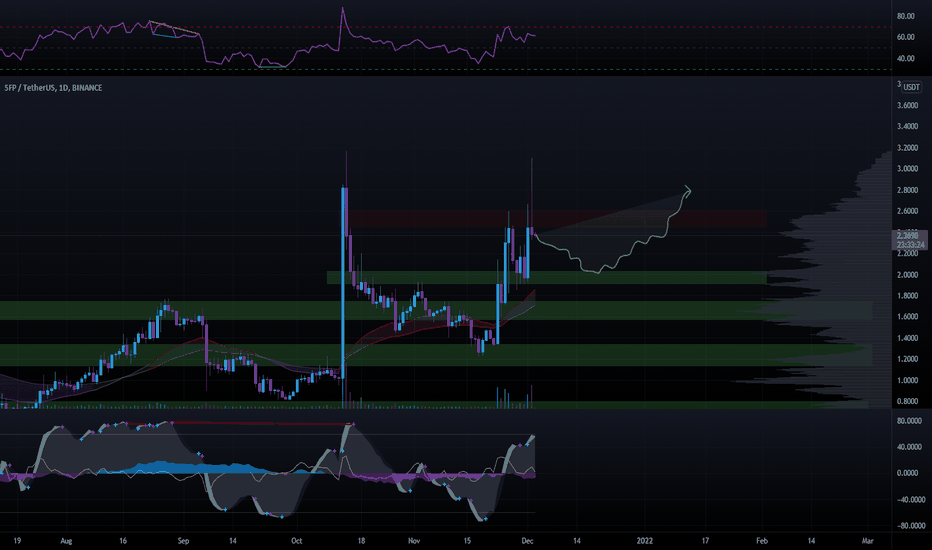Open the USDT currency selector on price axis

point(912,87)
